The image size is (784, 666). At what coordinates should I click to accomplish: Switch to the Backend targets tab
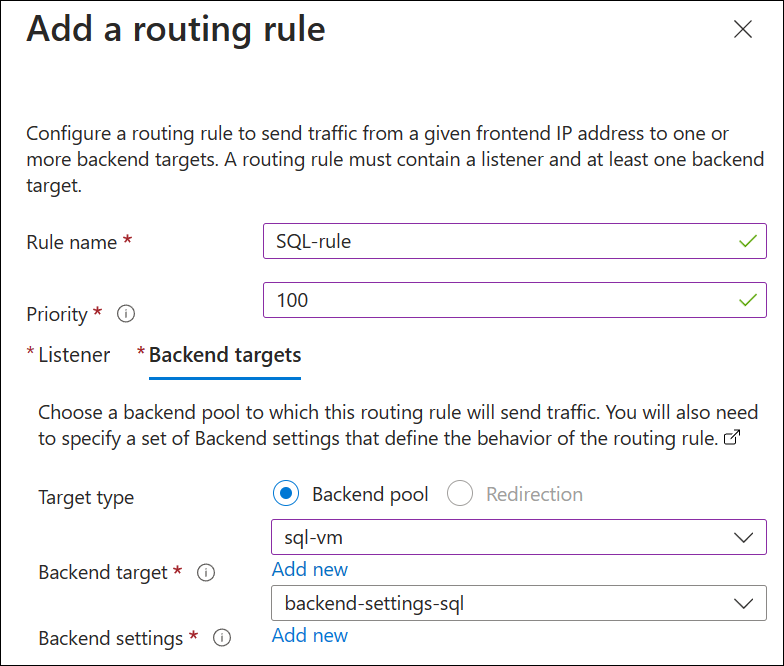pos(225,355)
